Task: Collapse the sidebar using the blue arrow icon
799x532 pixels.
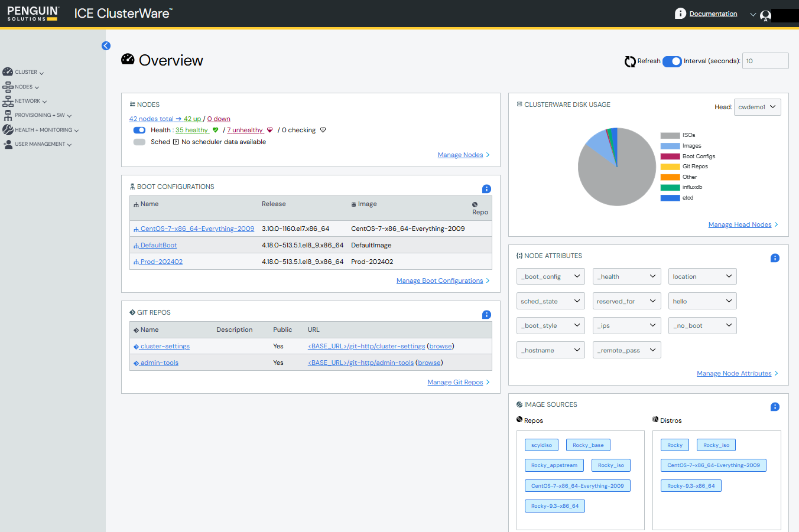Action: (x=106, y=45)
